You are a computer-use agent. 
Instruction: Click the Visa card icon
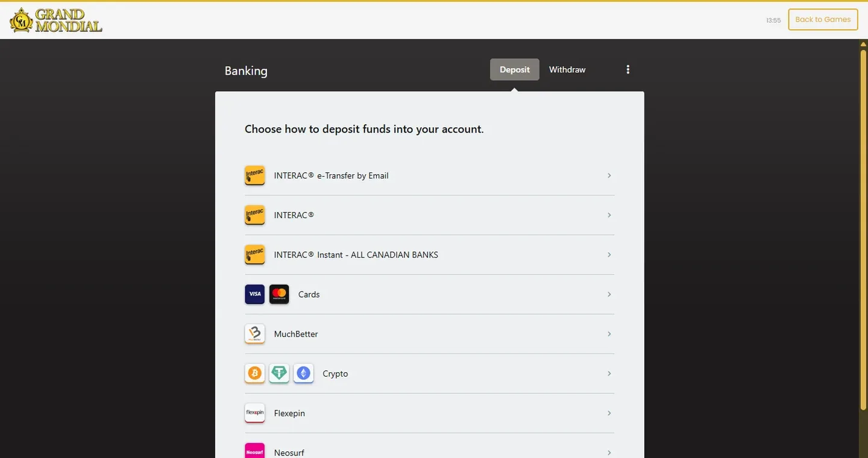pyautogui.click(x=255, y=294)
